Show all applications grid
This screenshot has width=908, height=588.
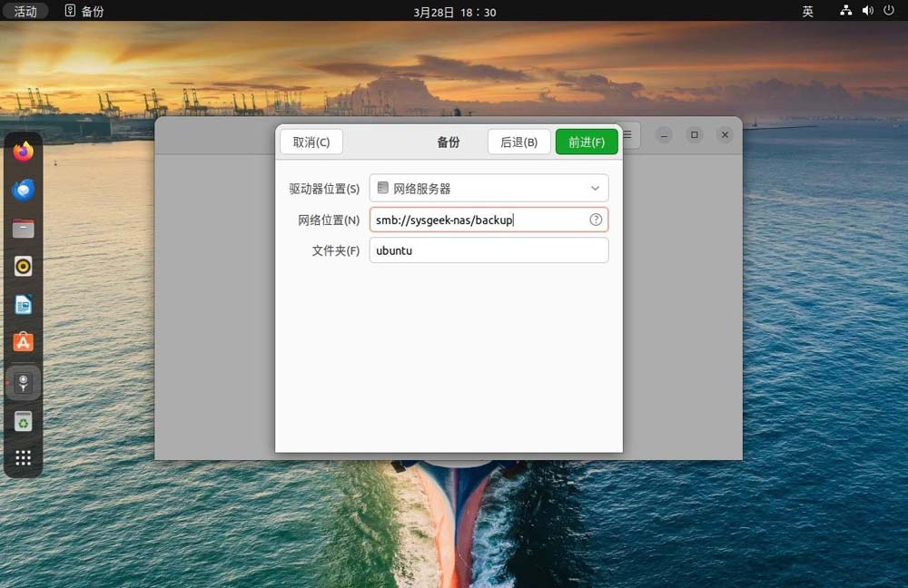[24, 458]
